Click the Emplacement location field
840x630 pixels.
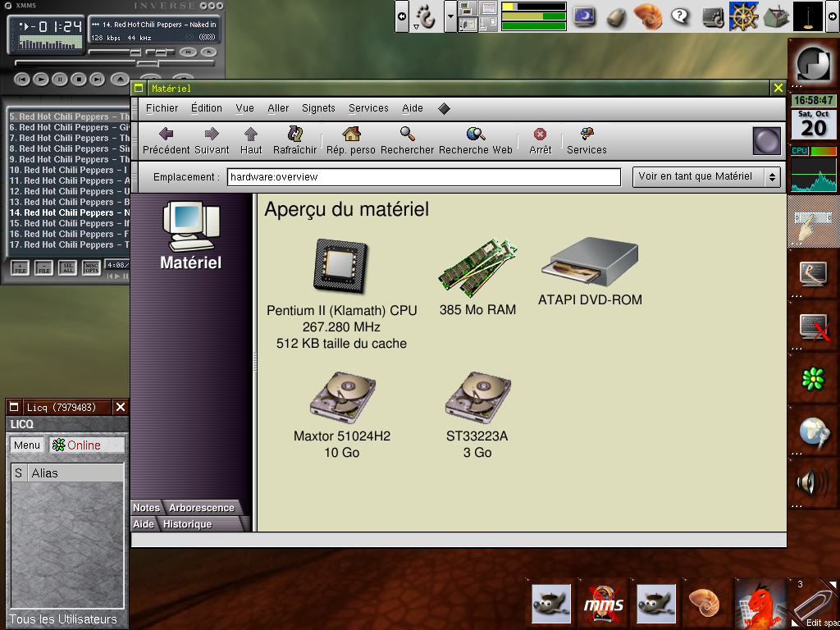click(x=424, y=177)
